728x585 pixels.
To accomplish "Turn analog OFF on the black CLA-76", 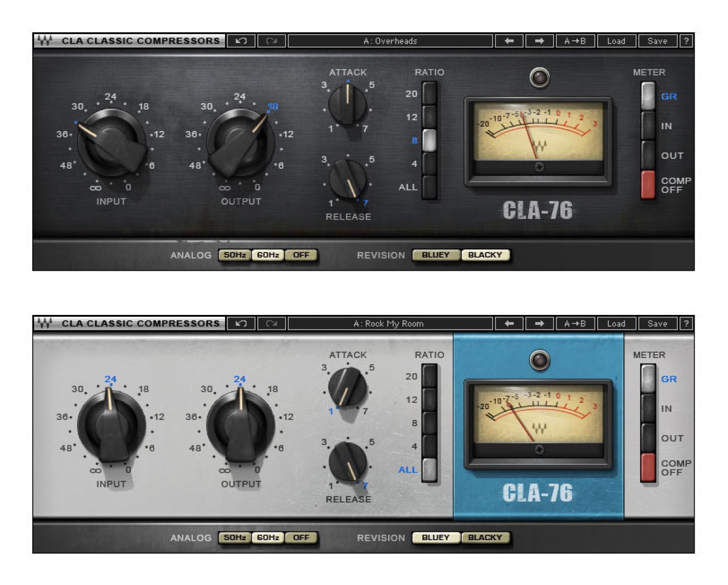I will point(301,255).
